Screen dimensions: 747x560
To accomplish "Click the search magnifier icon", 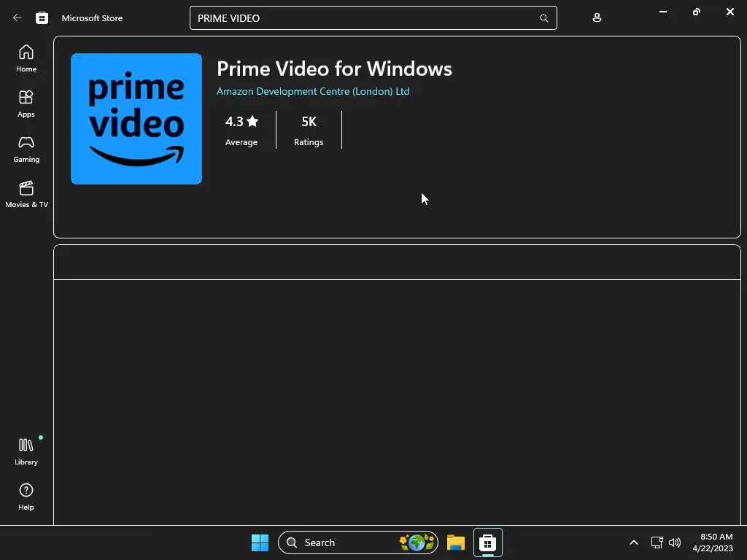I will tap(543, 18).
